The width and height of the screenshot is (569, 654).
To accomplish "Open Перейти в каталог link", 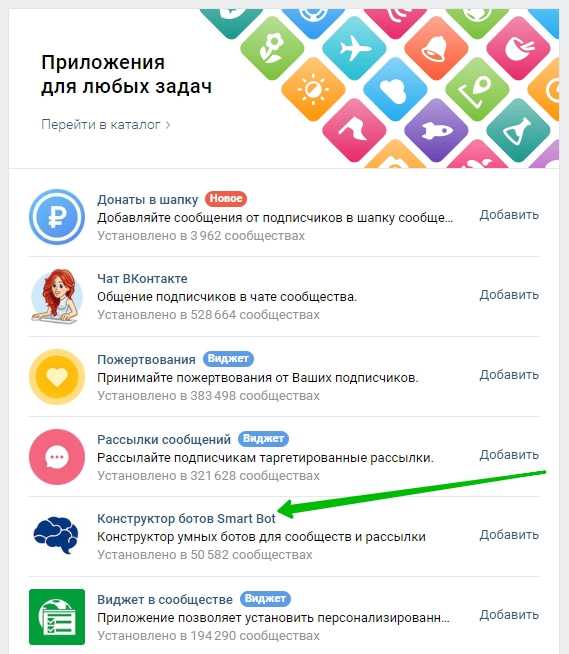I will pyautogui.click(x=101, y=124).
